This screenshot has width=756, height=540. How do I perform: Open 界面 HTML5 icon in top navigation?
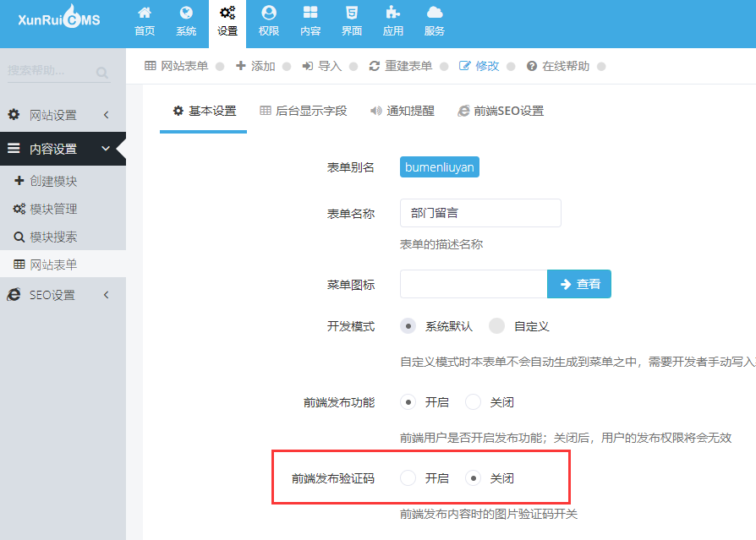coord(352,13)
